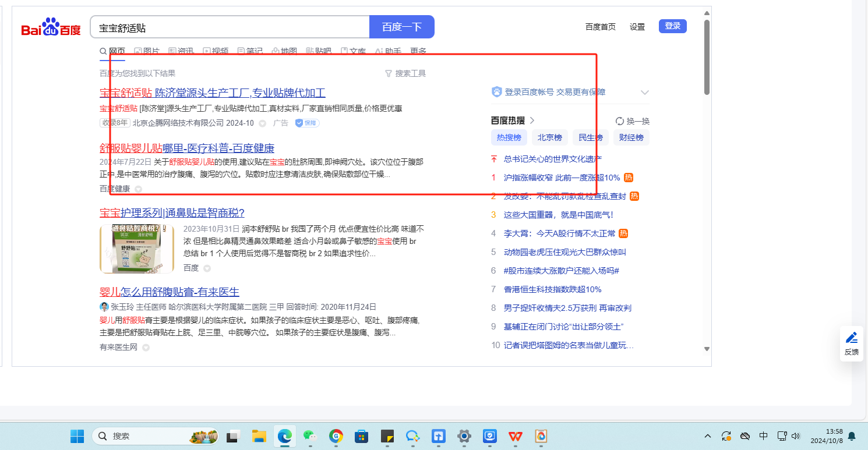Expand the arrow next to 有来医生网

coord(146,348)
